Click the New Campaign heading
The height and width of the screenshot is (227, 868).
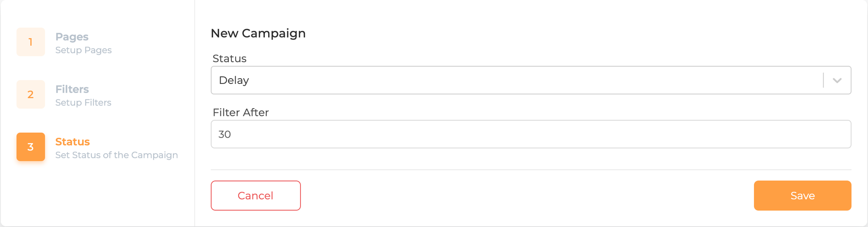tap(258, 33)
